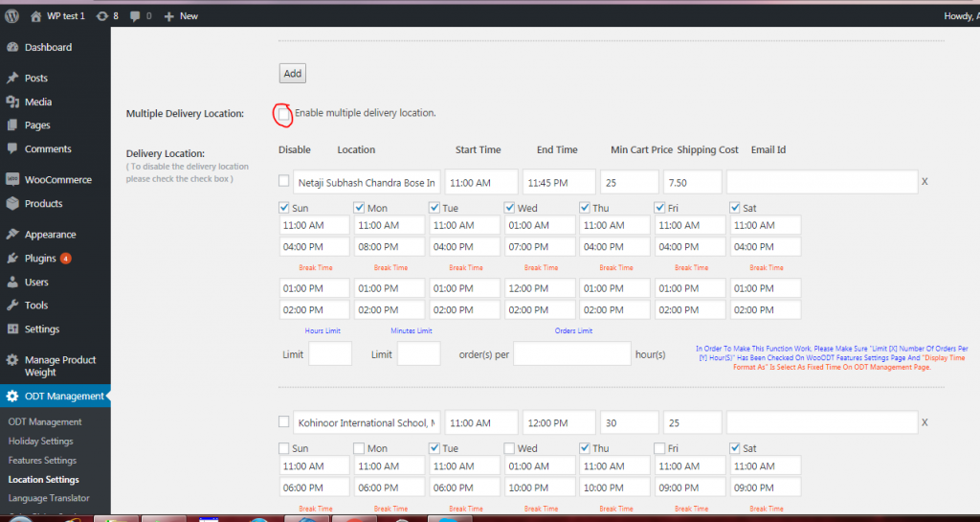This screenshot has height=522, width=980.
Task: Uncheck Sat for Netaji Subhash location
Action: [735, 208]
